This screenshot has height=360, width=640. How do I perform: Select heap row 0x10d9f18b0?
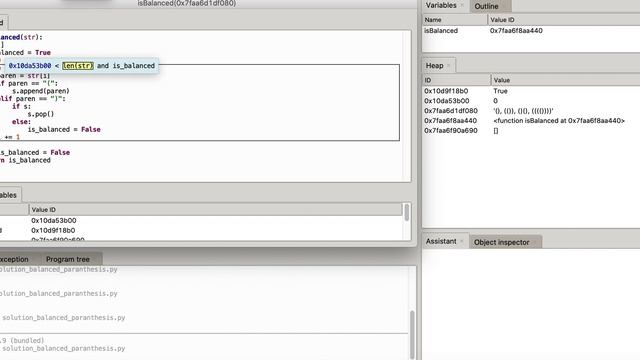tap(531, 91)
